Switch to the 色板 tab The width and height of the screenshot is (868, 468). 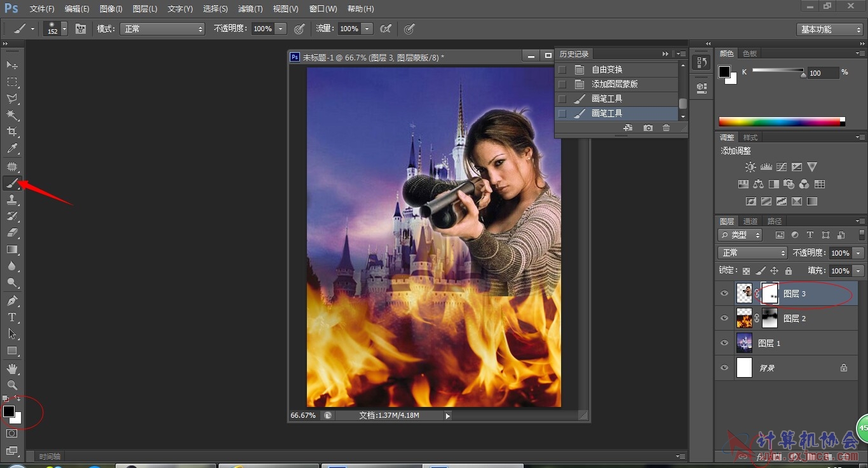[750, 53]
